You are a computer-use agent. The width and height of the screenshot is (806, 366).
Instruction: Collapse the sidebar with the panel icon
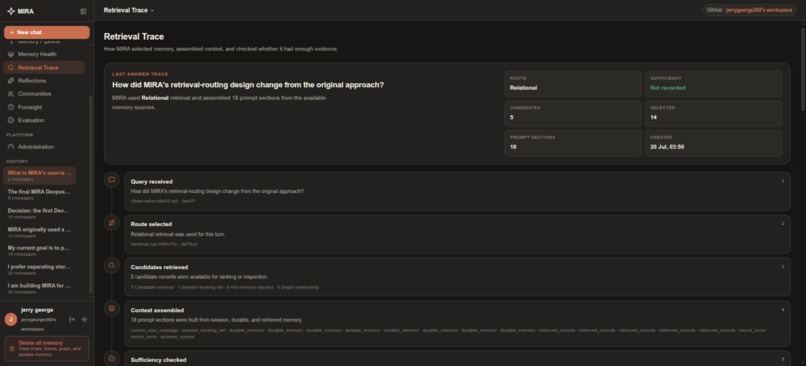point(83,11)
